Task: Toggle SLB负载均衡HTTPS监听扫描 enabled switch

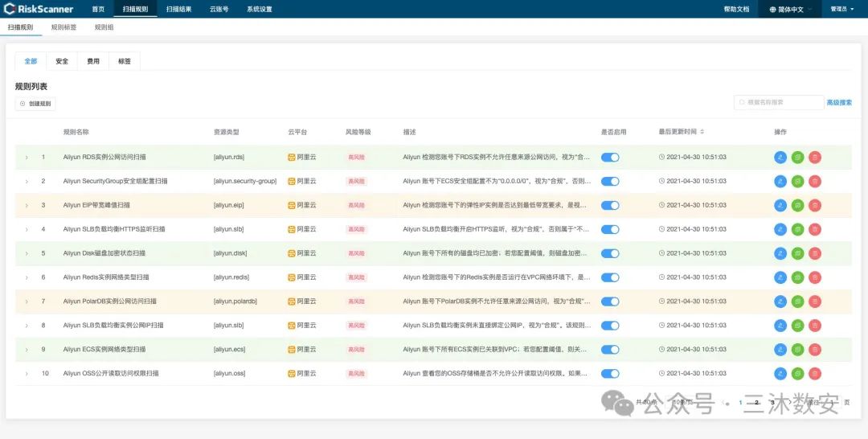Action: click(610, 229)
